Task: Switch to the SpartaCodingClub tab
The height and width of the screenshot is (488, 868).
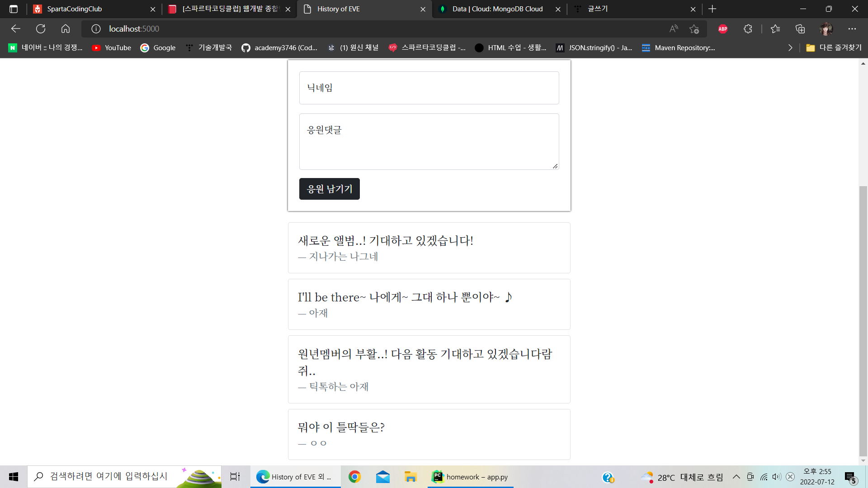Action: click(x=90, y=9)
